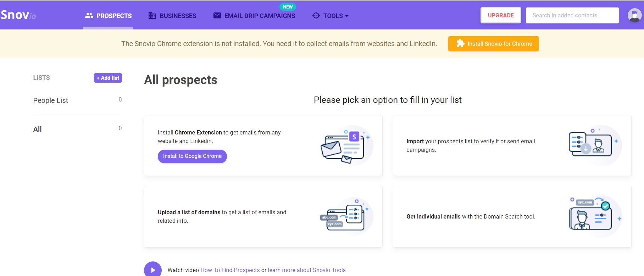Click the domains upload illustration icon

[x=346, y=216]
